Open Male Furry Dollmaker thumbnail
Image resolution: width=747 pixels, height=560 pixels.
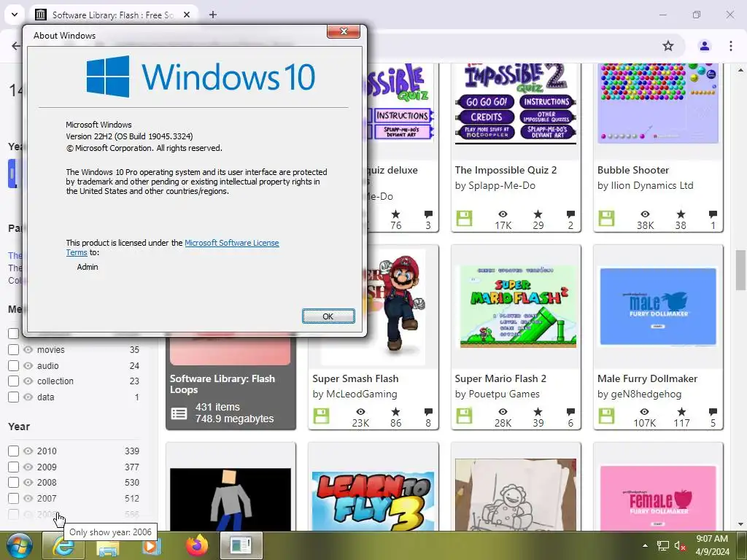658,306
